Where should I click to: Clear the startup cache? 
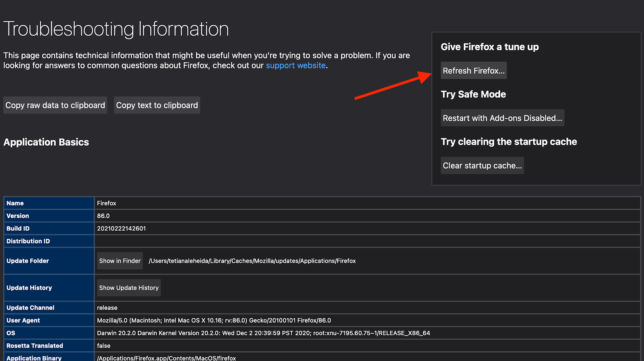tap(482, 165)
